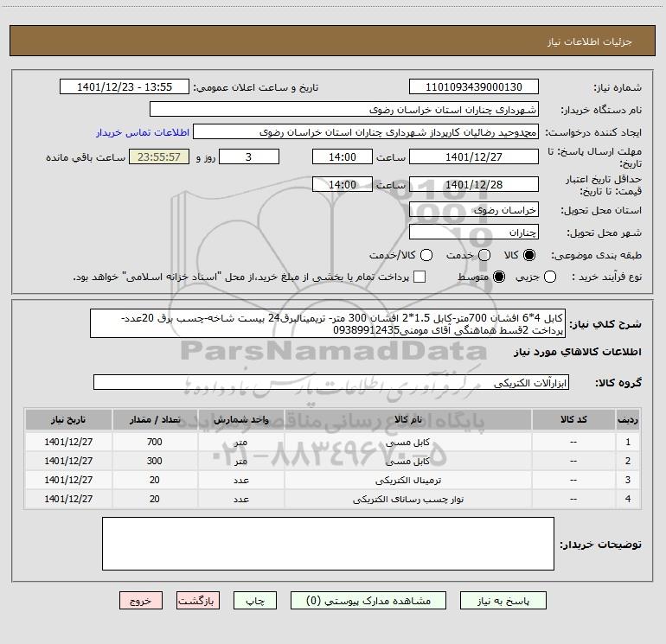
Task: Click the کد کالا column header
Action: click(x=573, y=420)
